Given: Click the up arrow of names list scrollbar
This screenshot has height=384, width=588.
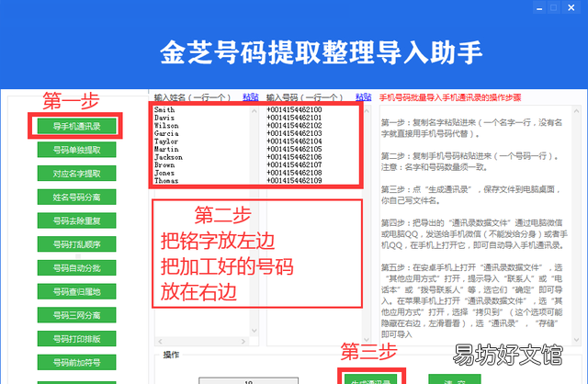Looking at the screenshot, I should click(x=254, y=111).
